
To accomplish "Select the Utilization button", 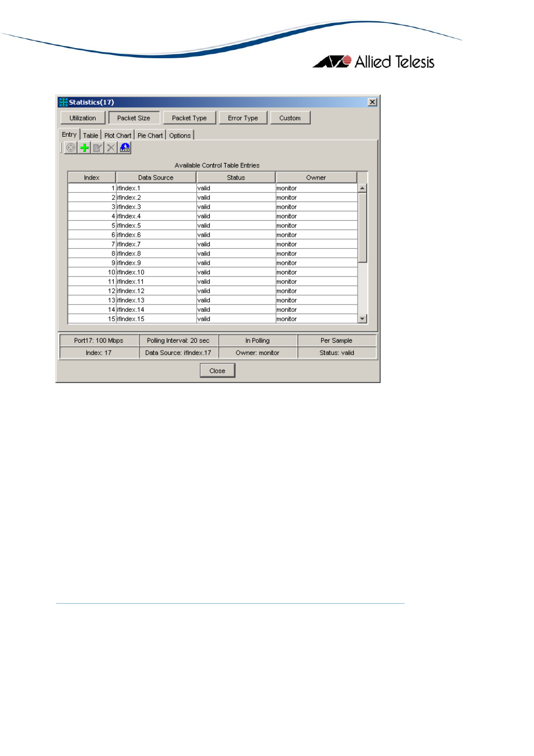I will 83,118.
